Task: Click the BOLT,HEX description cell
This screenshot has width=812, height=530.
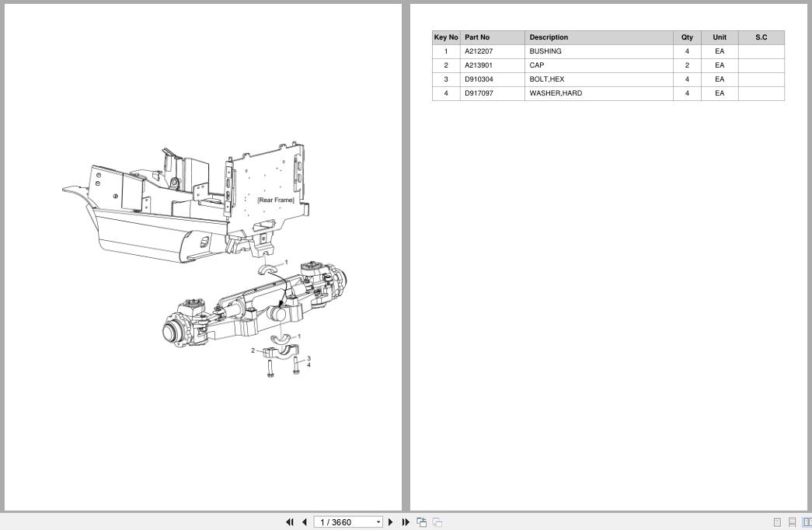Action: click(x=598, y=79)
